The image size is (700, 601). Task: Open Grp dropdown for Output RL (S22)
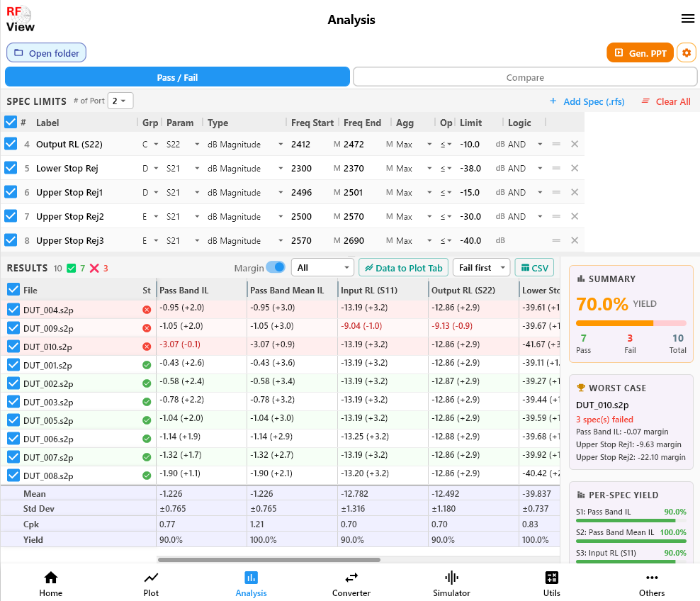point(150,144)
